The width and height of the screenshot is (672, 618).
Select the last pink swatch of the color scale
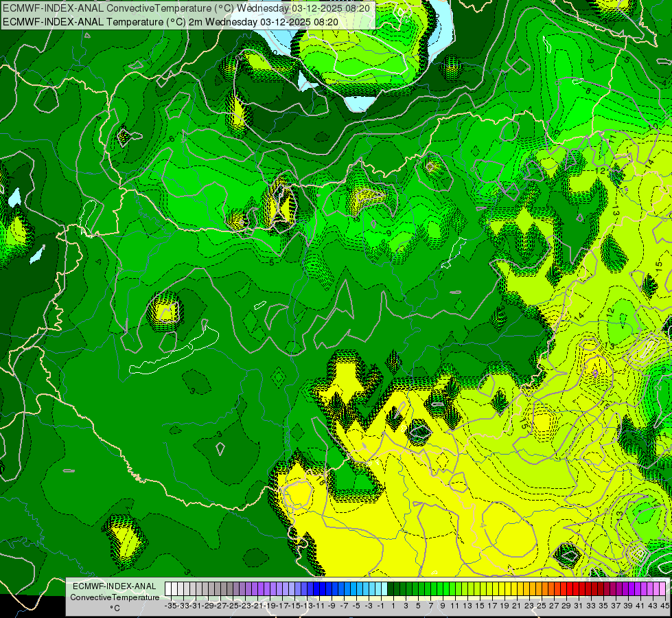tap(662, 589)
